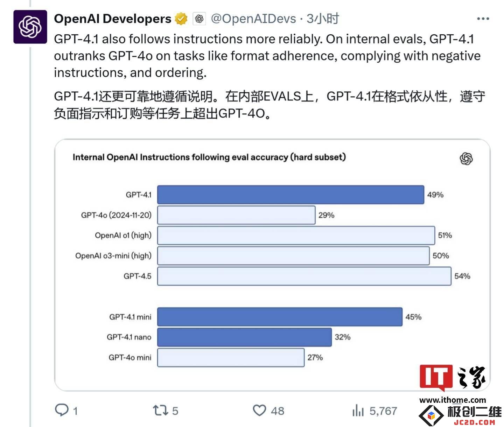The width and height of the screenshot is (504, 427).
Task: View analytics via bar chart icon
Action: pyautogui.click(x=358, y=410)
